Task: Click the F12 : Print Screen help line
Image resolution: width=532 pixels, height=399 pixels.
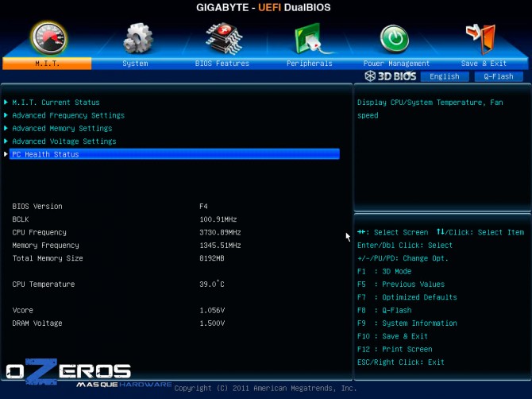Action: (x=395, y=349)
